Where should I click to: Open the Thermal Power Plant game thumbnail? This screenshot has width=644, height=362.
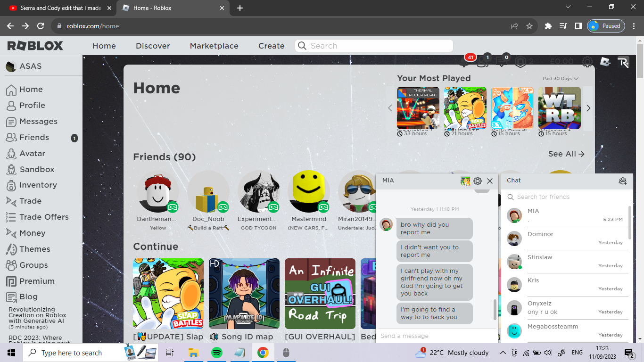(x=418, y=108)
